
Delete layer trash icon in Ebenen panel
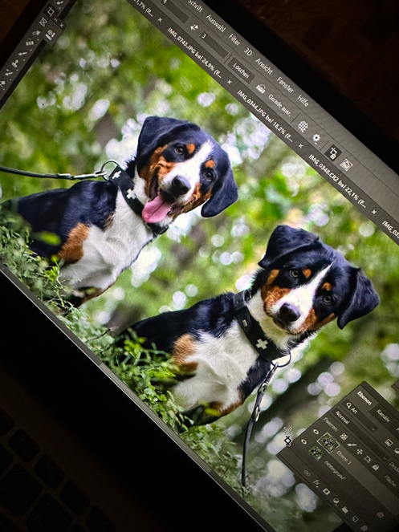364,528
